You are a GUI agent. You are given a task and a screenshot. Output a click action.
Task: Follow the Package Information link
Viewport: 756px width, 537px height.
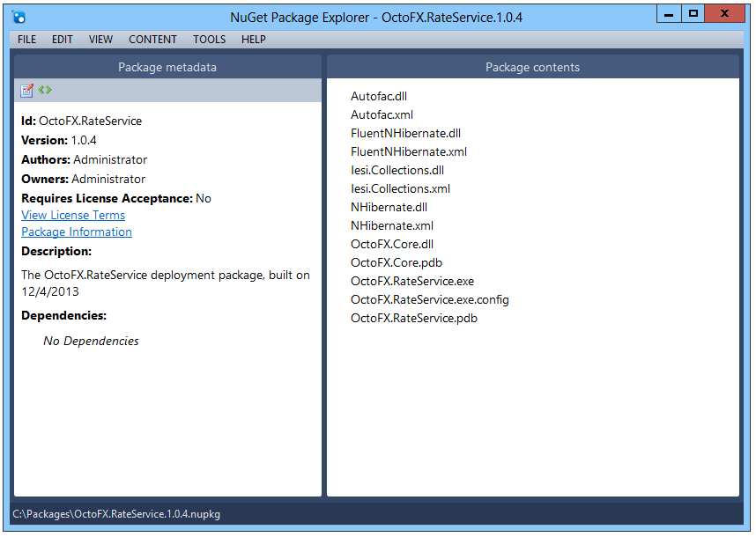[76, 232]
